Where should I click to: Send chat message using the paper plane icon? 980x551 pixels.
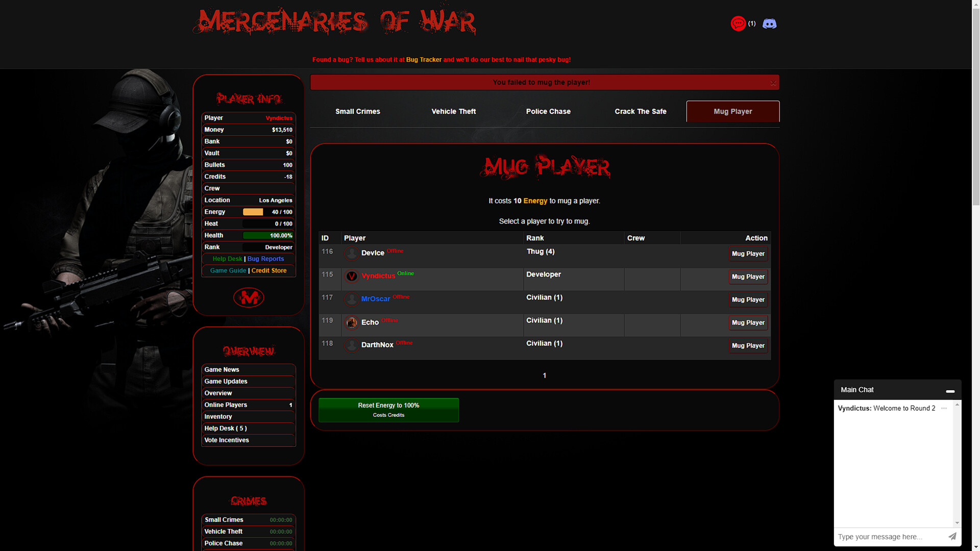952,536
